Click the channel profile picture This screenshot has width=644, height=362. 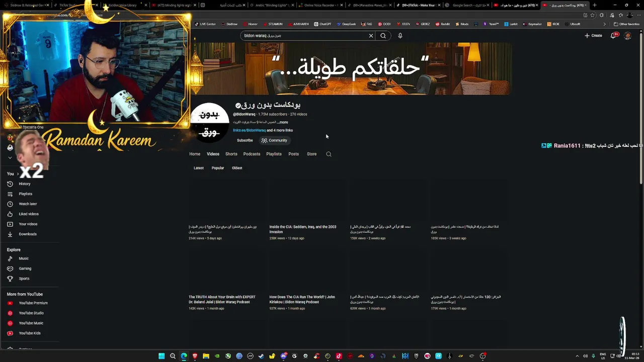(210, 123)
